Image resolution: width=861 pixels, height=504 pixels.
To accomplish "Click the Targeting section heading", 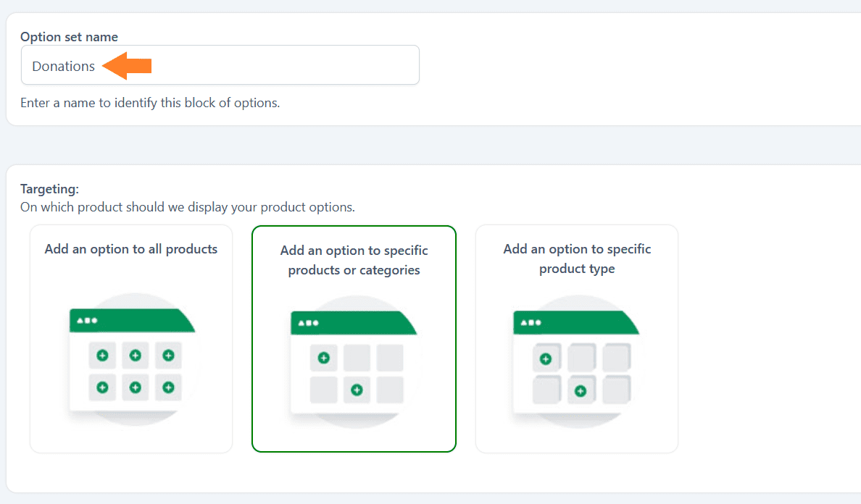I will pos(49,189).
